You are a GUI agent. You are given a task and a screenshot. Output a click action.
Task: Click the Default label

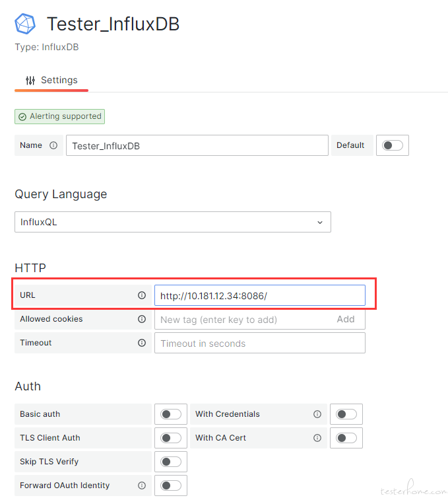pyautogui.click(x=350, y=145)
